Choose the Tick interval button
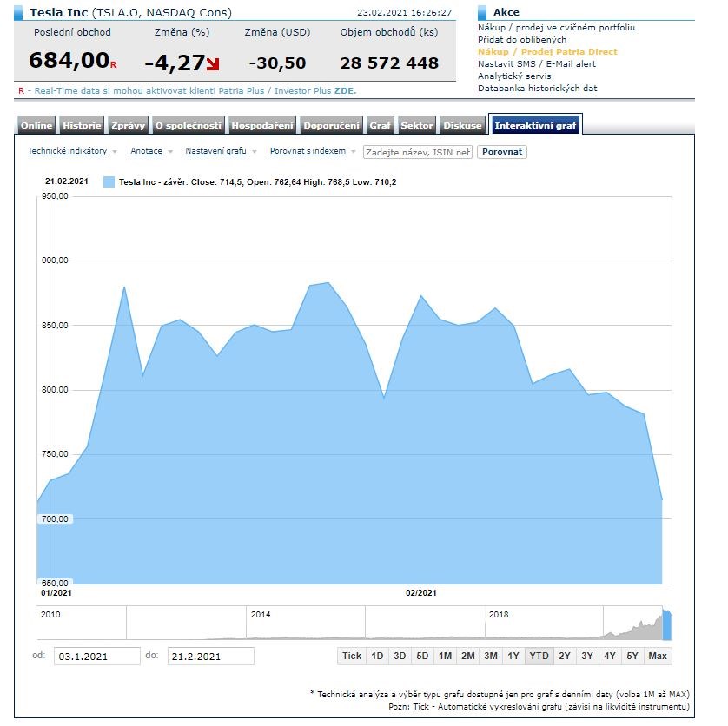 pos(351,656)
